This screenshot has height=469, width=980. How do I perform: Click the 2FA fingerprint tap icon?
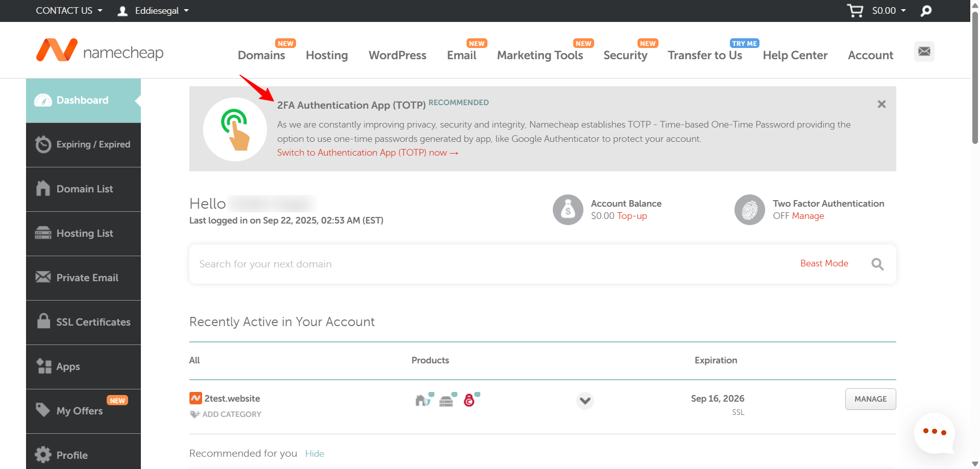click(x=235, y=129)
